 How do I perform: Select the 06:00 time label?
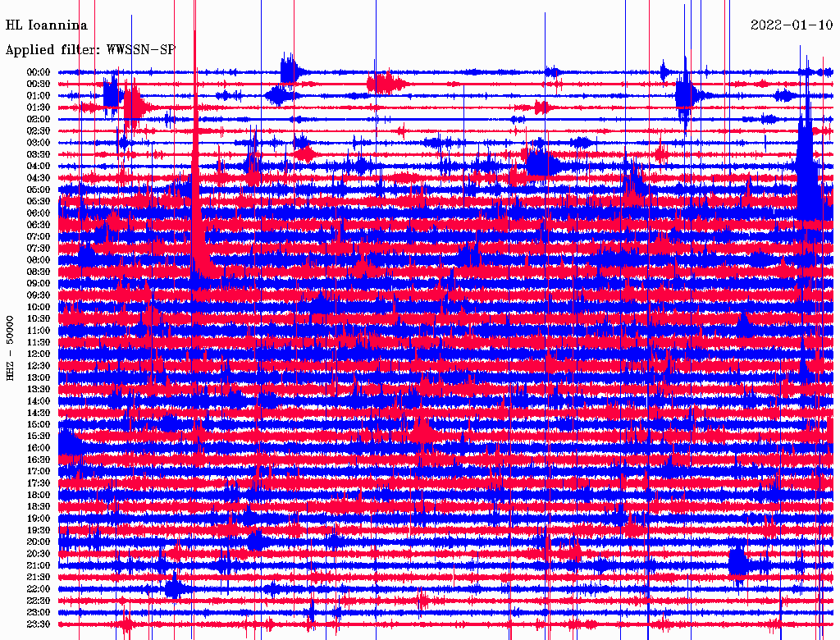(x=39, y=213)
